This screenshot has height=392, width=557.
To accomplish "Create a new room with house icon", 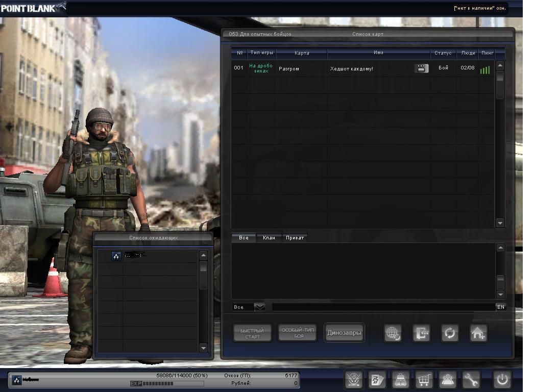I will pyautogui.click(x=478, y=333).
